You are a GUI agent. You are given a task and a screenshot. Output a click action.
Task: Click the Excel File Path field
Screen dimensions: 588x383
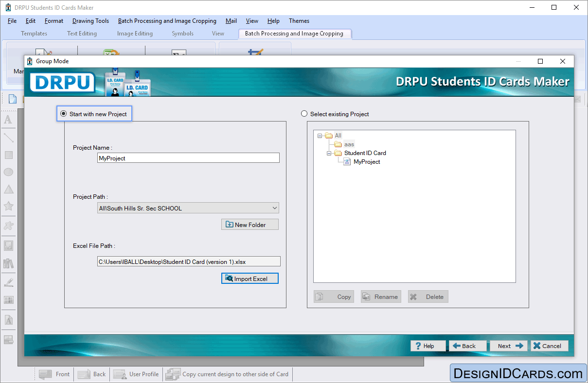189,261
